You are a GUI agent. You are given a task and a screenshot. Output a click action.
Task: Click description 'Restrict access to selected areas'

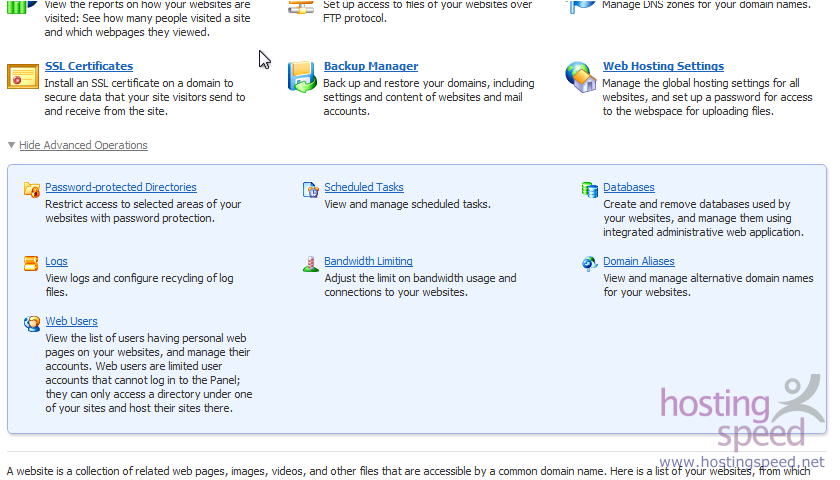pyautogui.click(x=143, y=211)
